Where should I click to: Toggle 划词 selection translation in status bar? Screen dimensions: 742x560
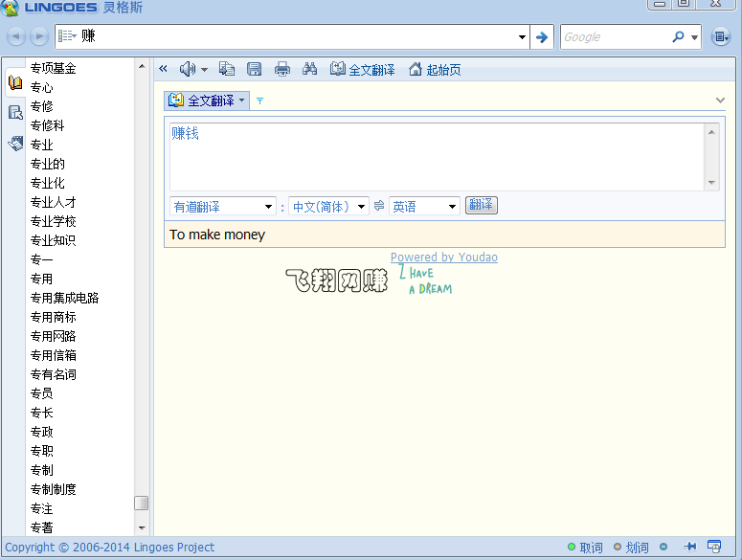[632, 548]
